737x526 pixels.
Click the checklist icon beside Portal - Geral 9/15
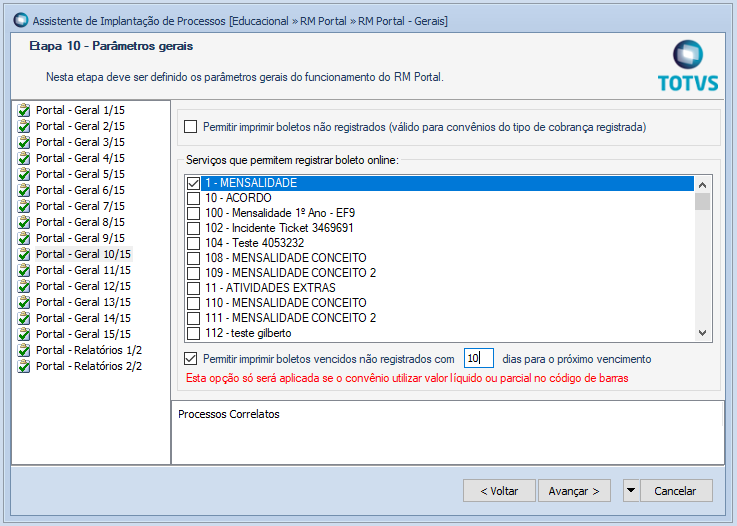tap(24, 238)
